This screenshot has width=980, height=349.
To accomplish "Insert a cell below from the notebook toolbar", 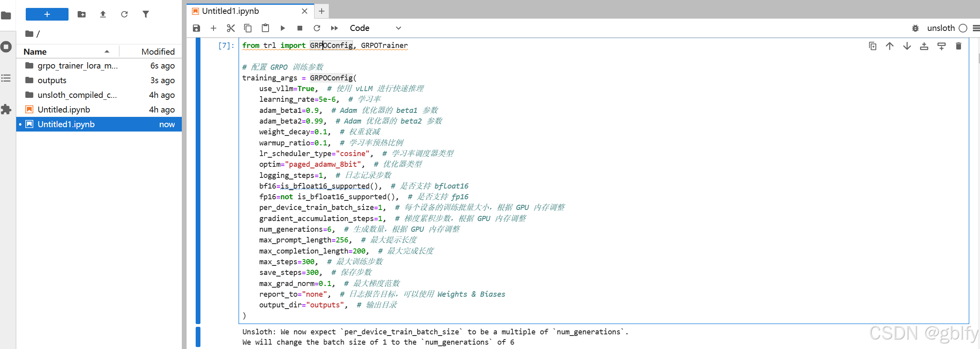I will (x=214, y=28).
